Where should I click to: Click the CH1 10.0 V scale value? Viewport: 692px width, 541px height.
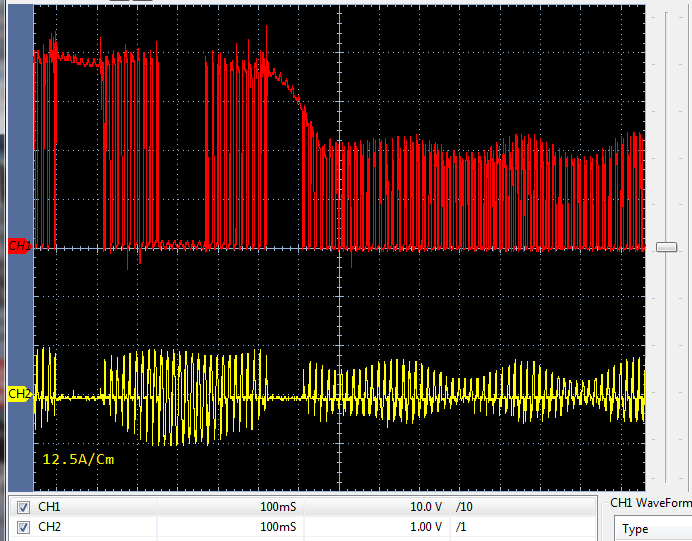(426, 507)
